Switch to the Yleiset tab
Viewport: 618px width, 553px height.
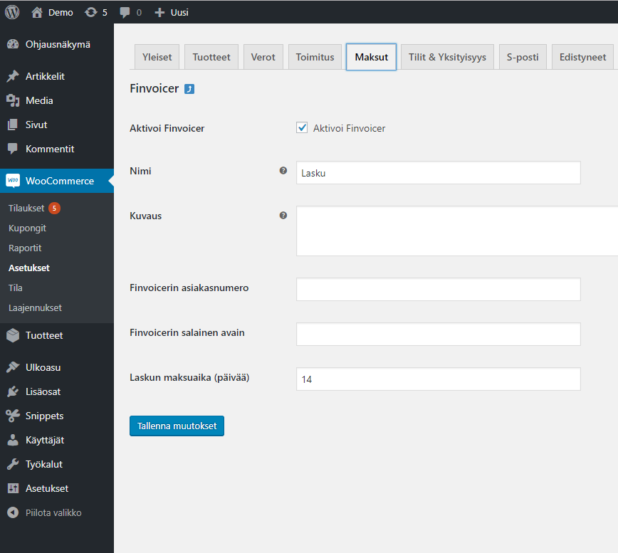(x=157, y=57)
